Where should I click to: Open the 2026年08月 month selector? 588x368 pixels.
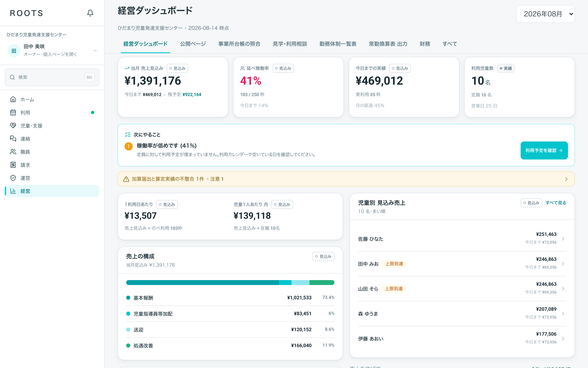click(545, 14)
